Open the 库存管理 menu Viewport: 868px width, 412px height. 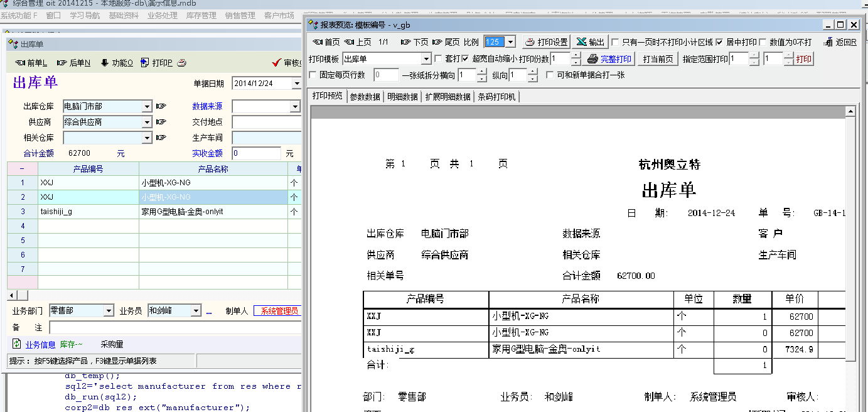click(201, 16)
